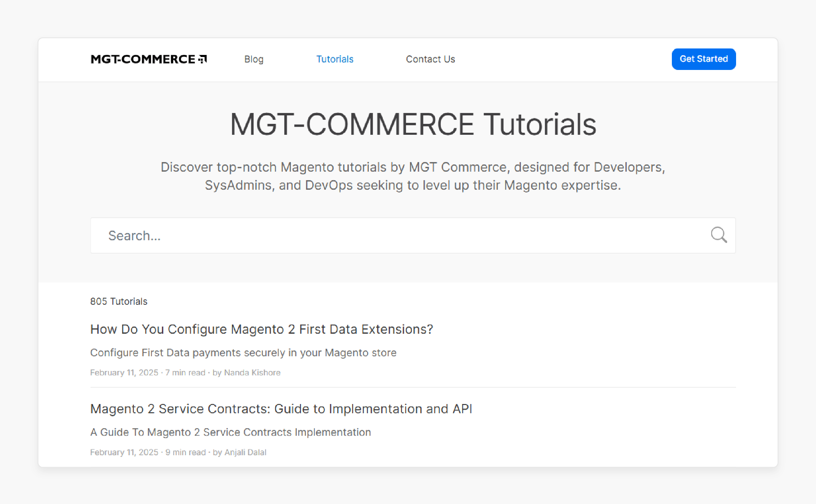Open the Magento 2 Service Contracts guide
This screenshot has width=816, height=504.
(281, 409)
